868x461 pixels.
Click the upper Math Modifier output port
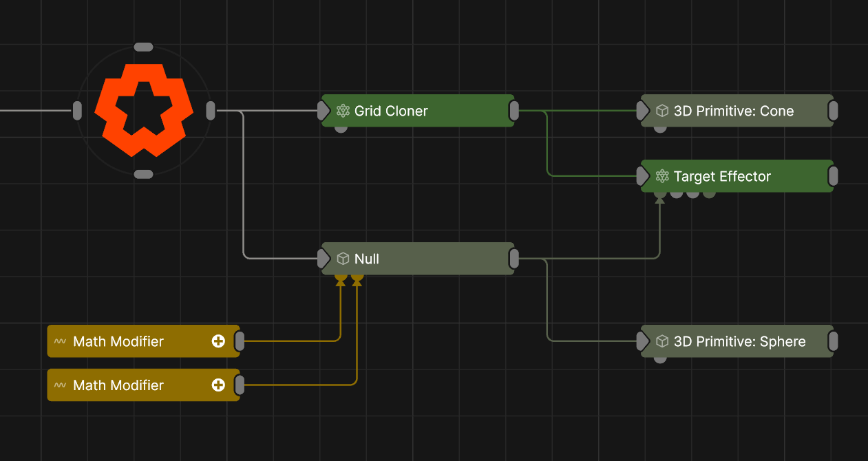pos(240,341)
